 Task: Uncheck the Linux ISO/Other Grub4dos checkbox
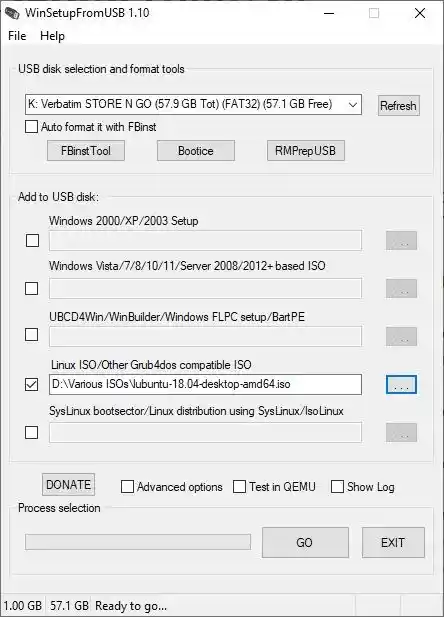[x=31, y=384]
